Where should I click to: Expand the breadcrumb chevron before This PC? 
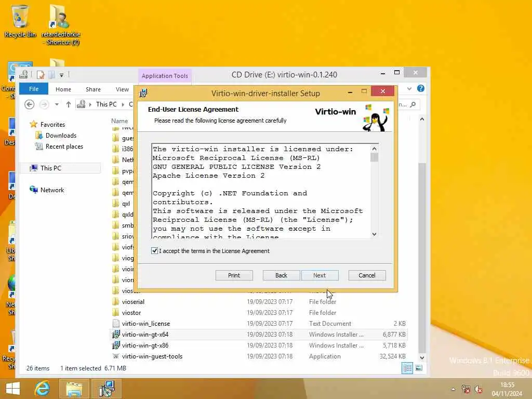click(90, 104)
